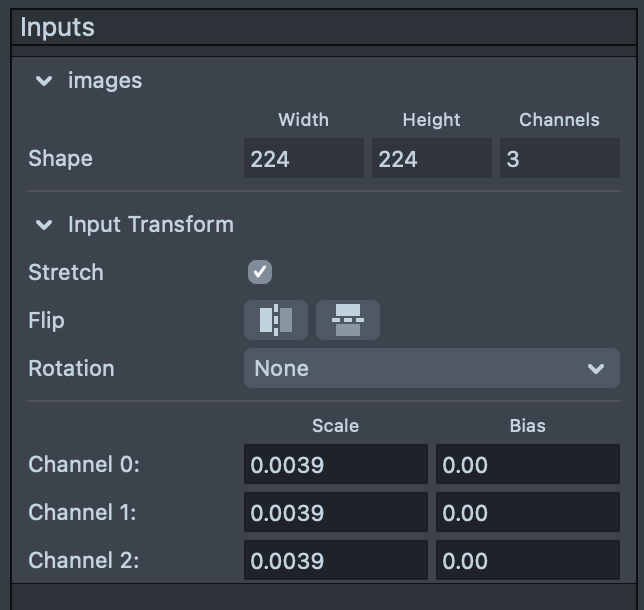Click the images section label
This screenshot has width=644, height=610.
(x=105, y=81)
